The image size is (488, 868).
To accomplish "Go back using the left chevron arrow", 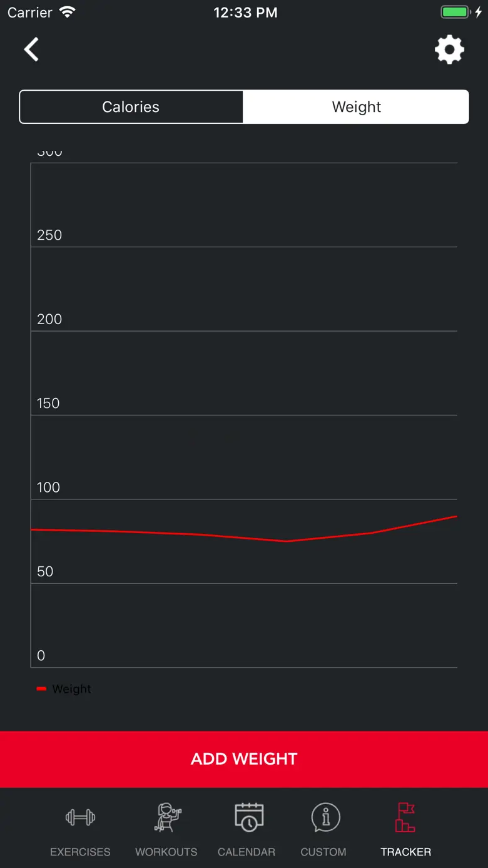I will click(x=31, y=49).
